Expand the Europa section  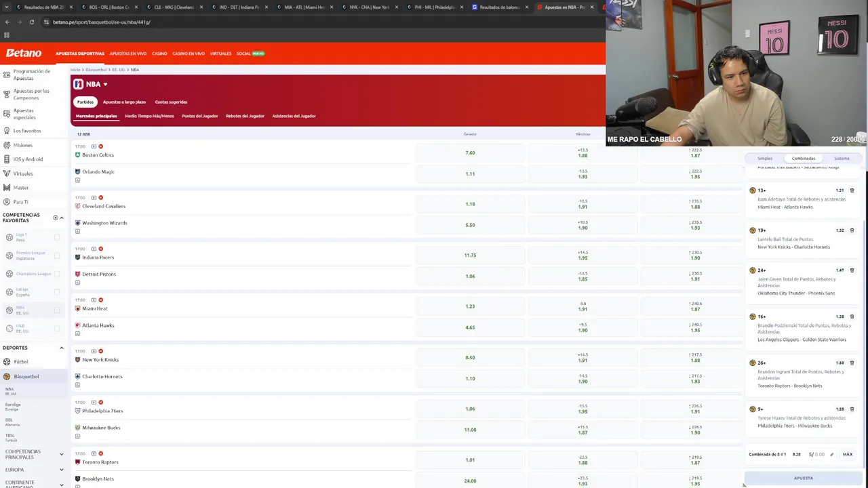point(62,470)
